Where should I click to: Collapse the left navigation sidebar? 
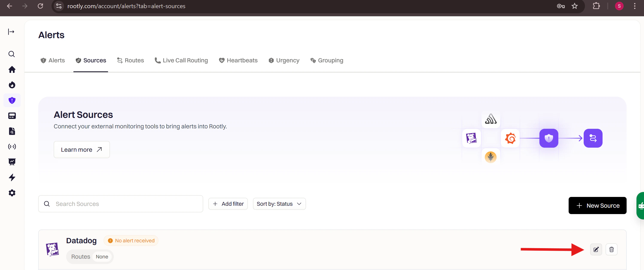tap(12, 32)
